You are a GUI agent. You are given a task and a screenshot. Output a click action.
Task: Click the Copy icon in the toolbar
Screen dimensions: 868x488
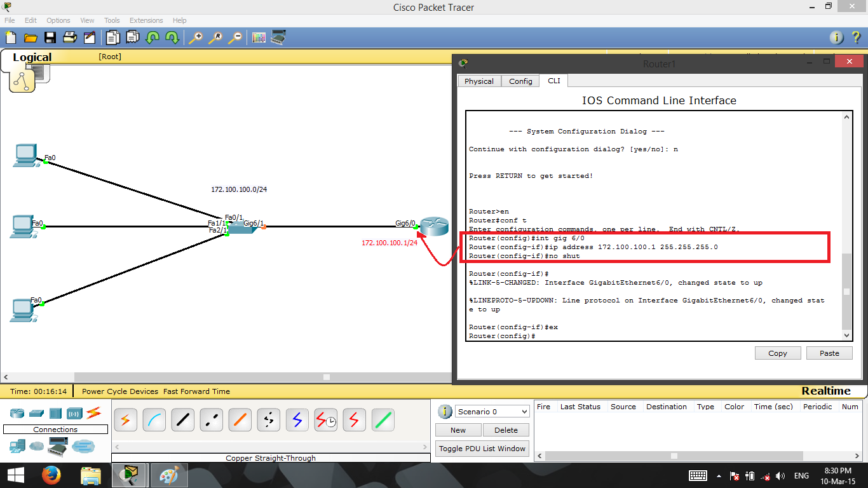pyautogui.click(x=112, y=37)
